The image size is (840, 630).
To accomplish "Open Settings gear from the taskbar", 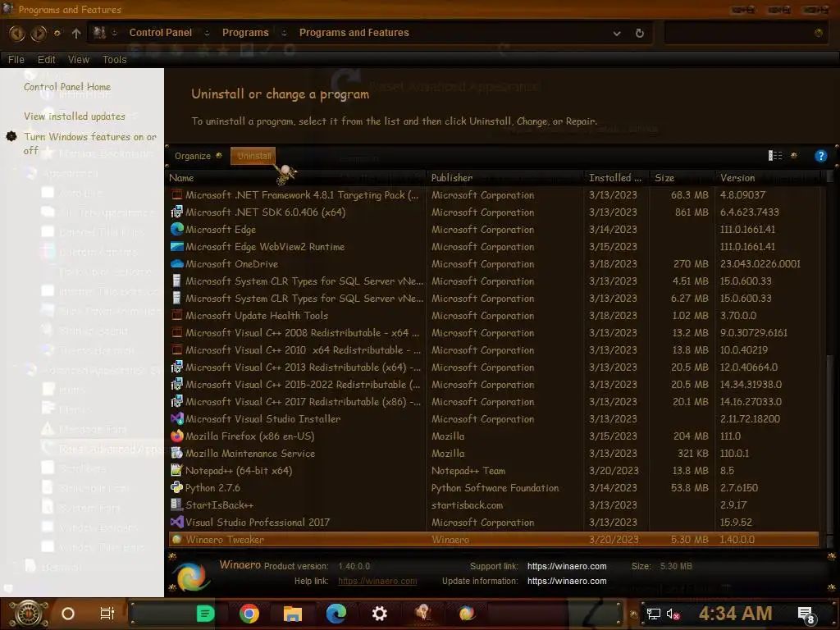I will 379,614.
